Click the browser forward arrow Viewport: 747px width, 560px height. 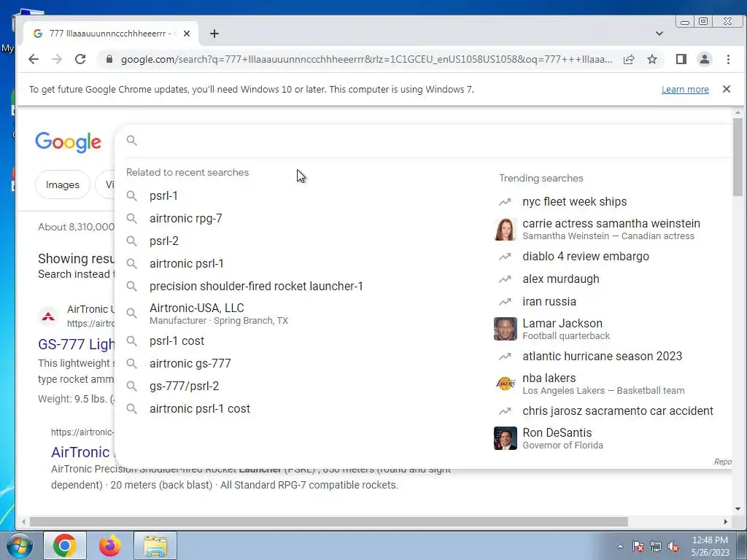point(57,59)
